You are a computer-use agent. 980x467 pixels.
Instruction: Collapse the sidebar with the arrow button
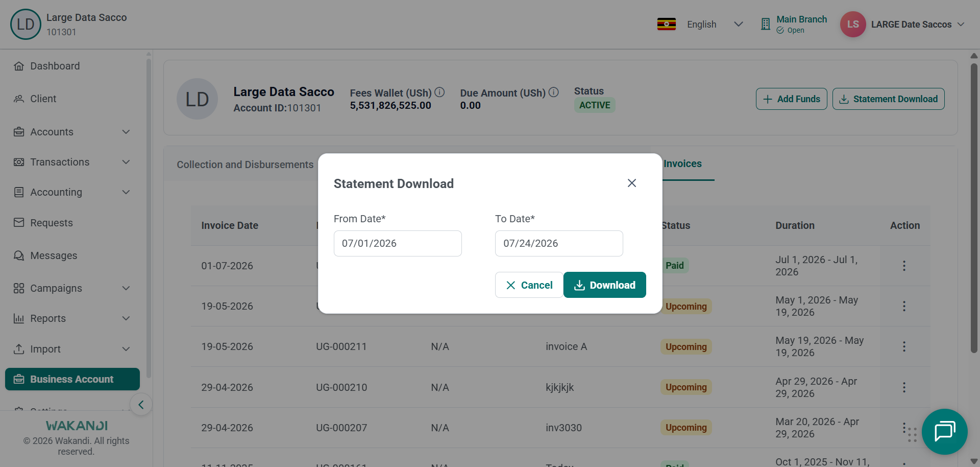(x=141, y=405)
